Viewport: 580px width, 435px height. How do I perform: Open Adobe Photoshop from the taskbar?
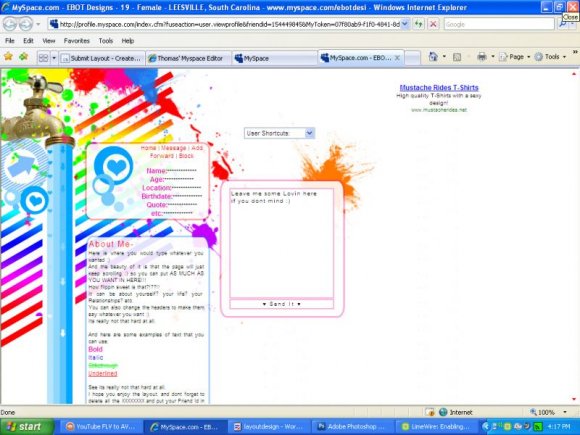pos(353,427)
